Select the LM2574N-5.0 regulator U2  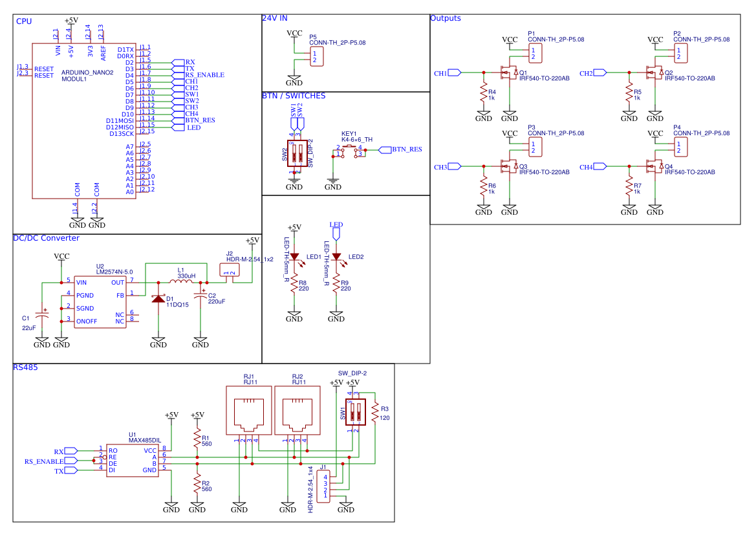coord(100,302)
